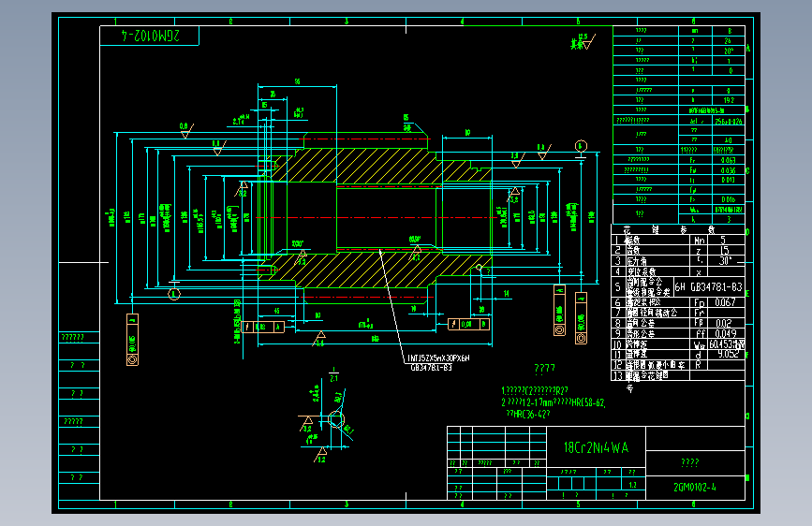Image resolution: width=812 pixels, height=526 pixels.
Task: Click the upside-down 2GM0102-4 label in the top-left box
Action: click(x=150, y=36)
